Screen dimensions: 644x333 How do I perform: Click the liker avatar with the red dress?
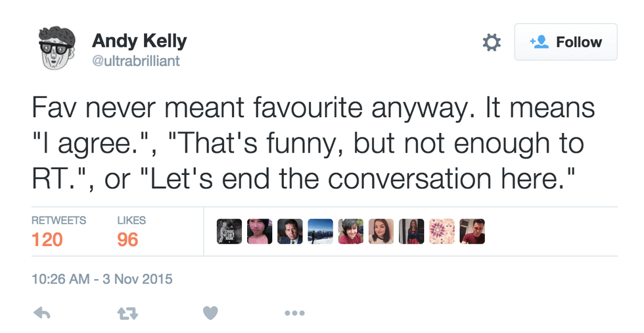point(411,232)
